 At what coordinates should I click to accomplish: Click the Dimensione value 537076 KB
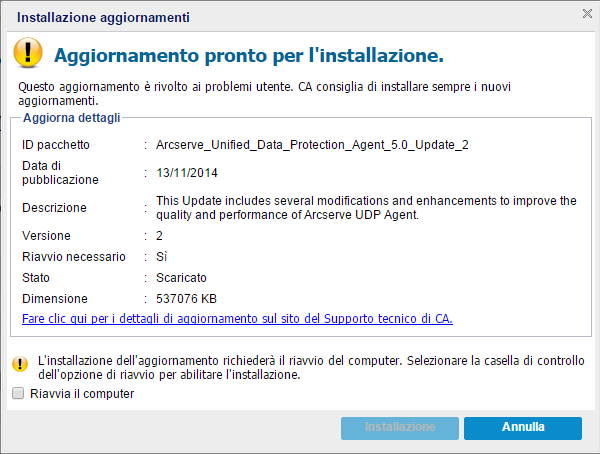click(x=187, y=298)
